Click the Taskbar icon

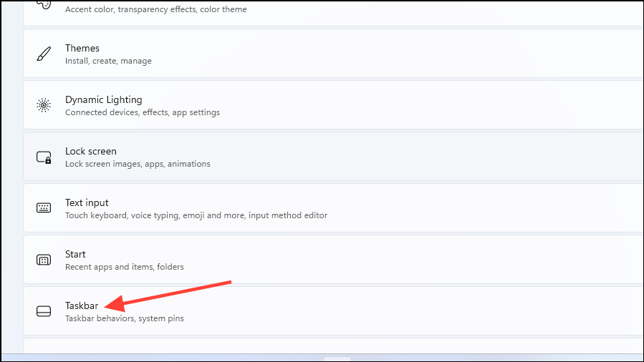pos(44,311)
